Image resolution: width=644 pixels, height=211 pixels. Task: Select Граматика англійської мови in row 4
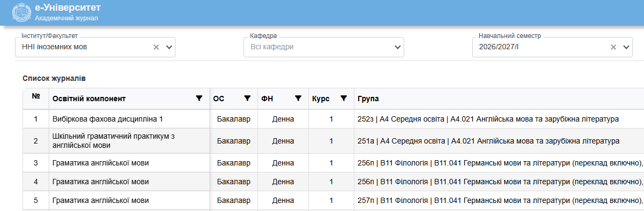101,182
